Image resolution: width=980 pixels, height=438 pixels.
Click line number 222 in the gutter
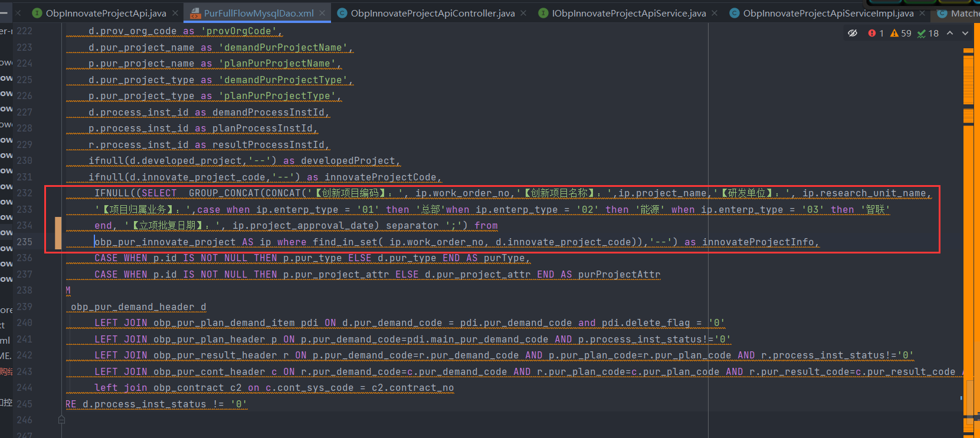25,31
